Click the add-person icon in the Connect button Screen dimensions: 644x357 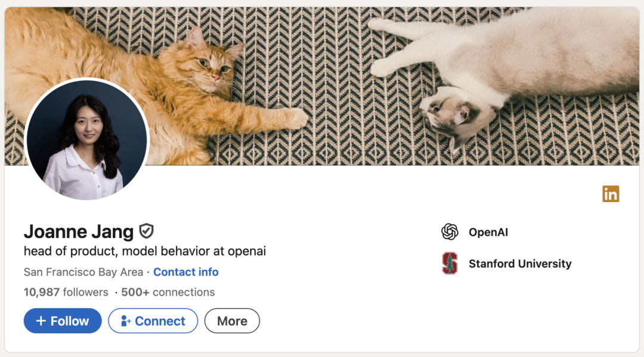[125, 321]
